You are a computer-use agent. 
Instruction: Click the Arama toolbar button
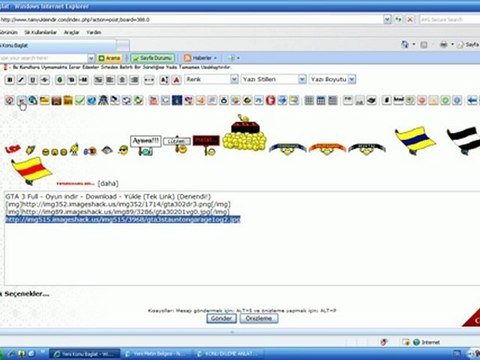pyautogui.click(x=109, y=58)
